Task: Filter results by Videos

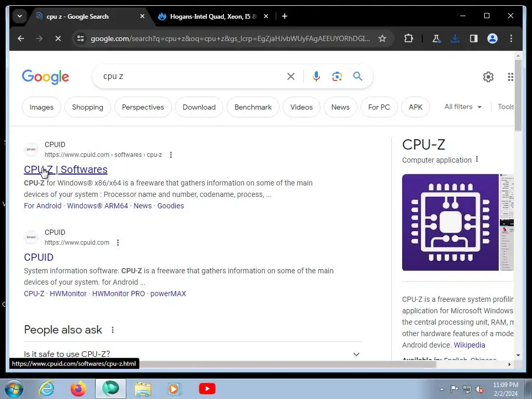Action: (302, 107)
